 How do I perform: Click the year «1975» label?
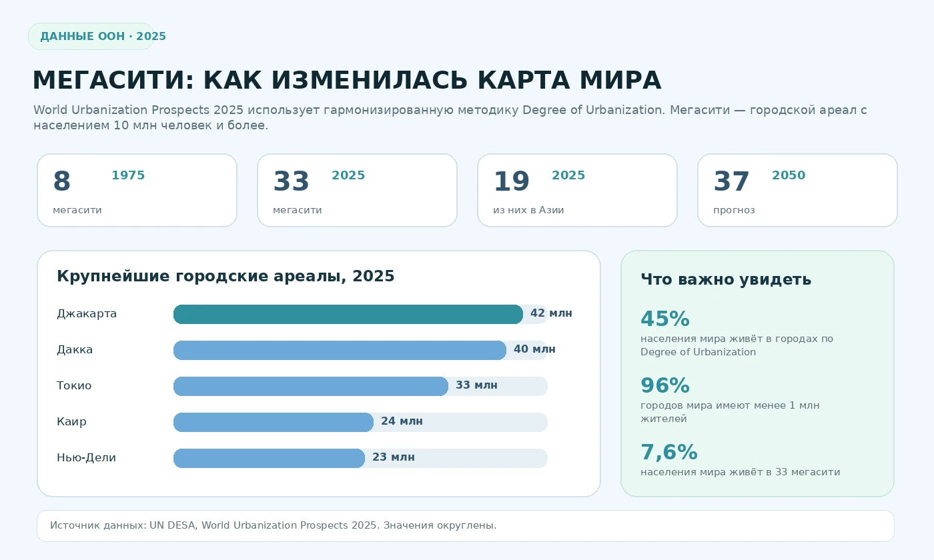[x=128, y=175]
